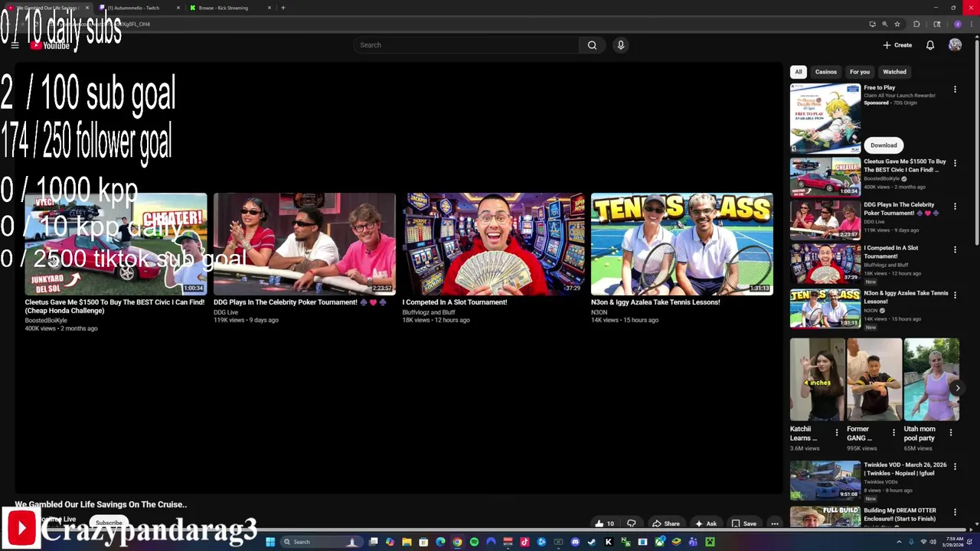Screen dimensions: 980x551
Task: Open options for Former GANG short
Action: [893, 432]
